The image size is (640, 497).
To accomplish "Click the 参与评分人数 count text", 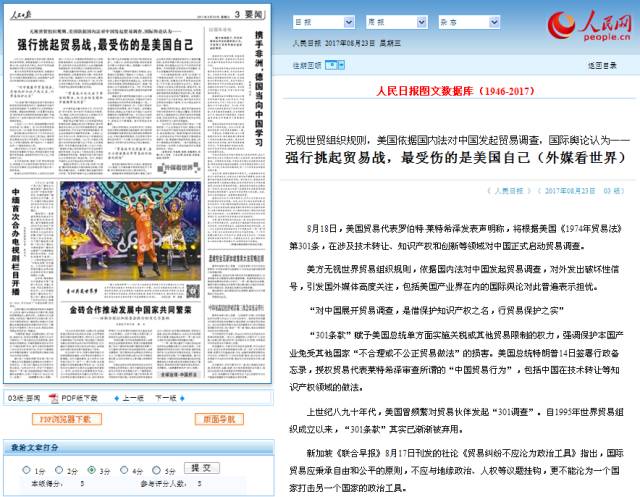I will (171, 484).
